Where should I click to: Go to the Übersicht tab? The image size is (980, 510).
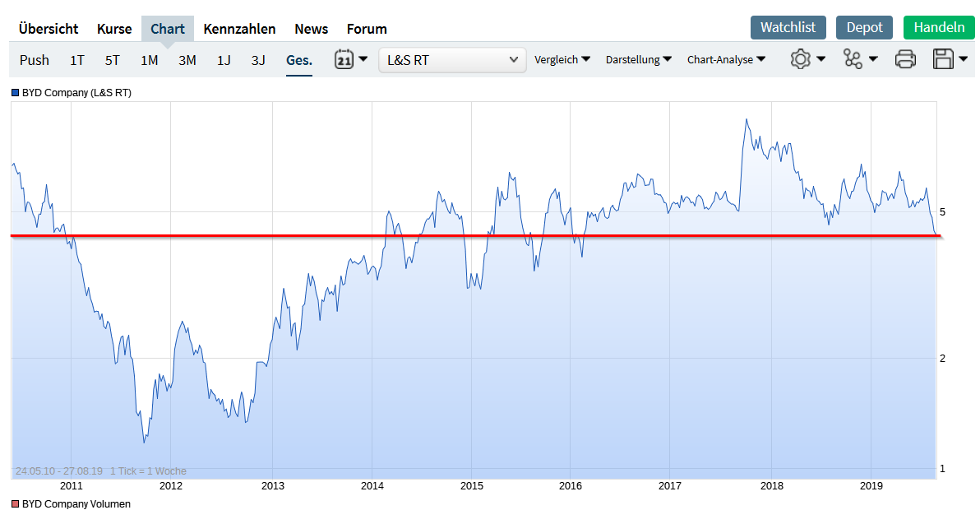49,29
